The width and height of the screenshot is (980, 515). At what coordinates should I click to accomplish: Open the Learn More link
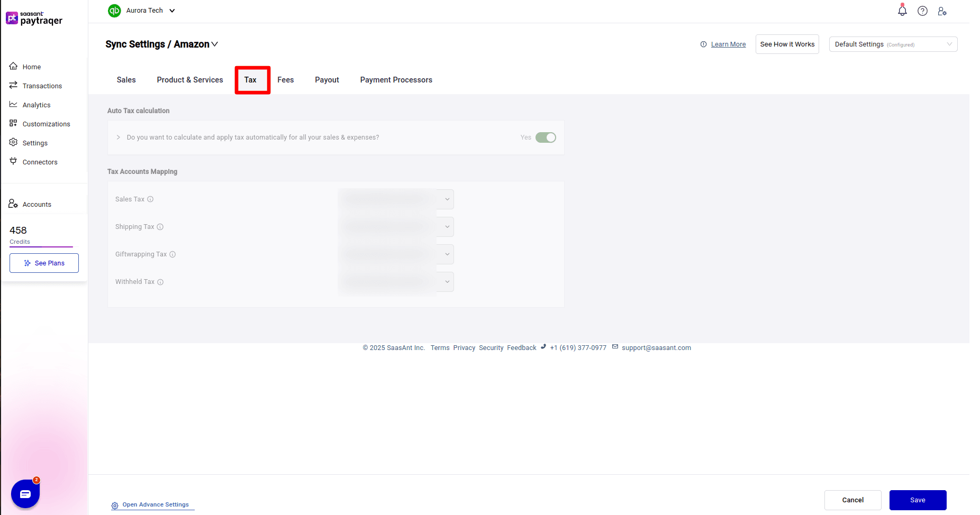tap(729, 44)
